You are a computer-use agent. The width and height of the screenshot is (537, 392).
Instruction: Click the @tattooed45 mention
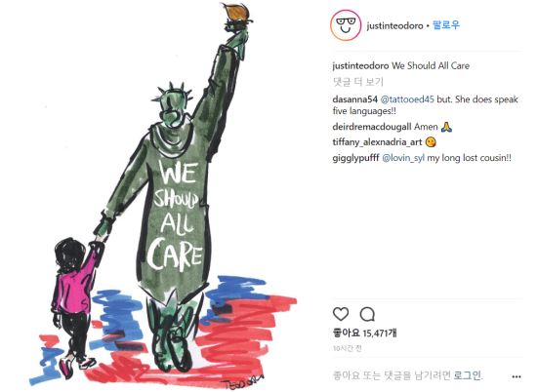coord(407,99)
